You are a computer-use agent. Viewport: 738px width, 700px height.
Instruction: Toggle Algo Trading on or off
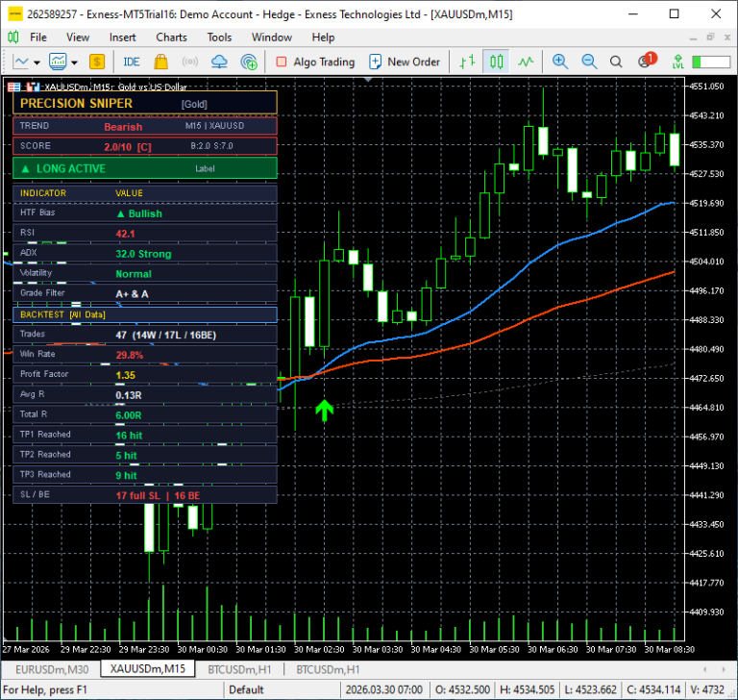click(315, 62)
